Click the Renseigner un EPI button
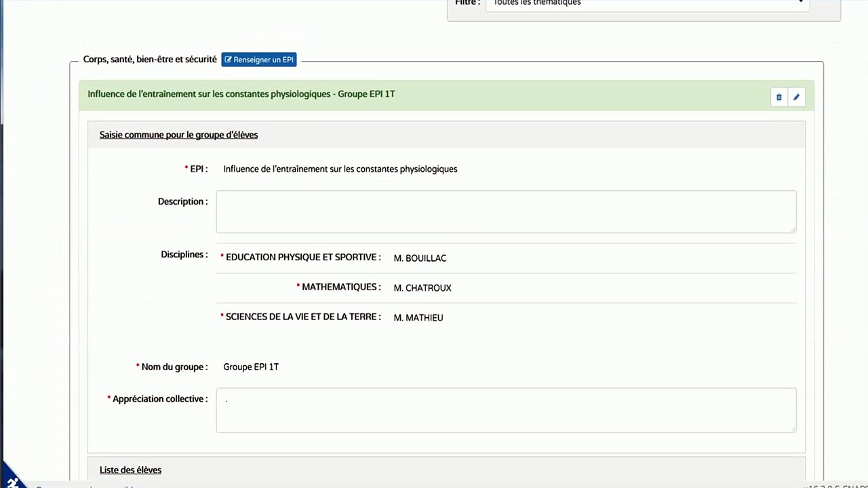 click(x=259, y=60)
